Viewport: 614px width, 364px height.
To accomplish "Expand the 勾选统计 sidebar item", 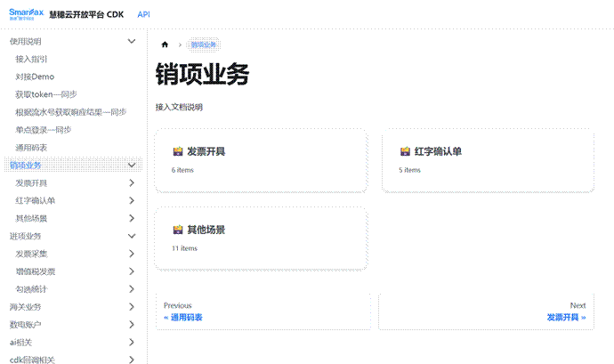I will tap(132, 289).
